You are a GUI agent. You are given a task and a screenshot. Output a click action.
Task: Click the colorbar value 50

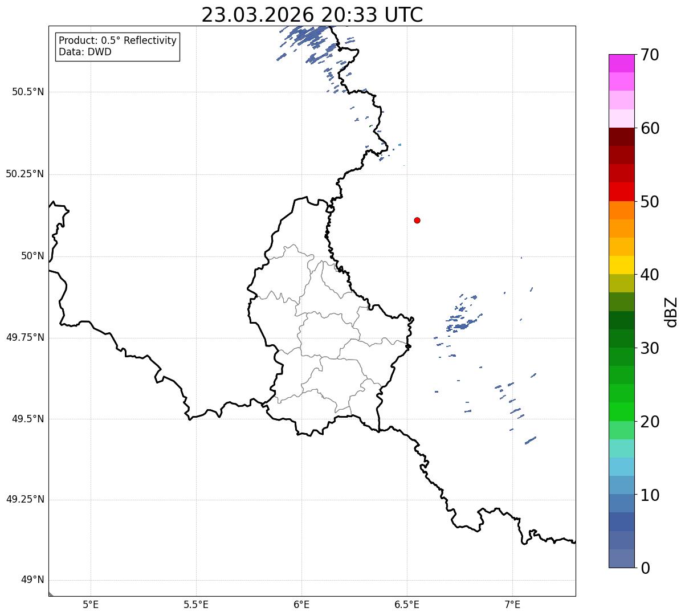650,202
